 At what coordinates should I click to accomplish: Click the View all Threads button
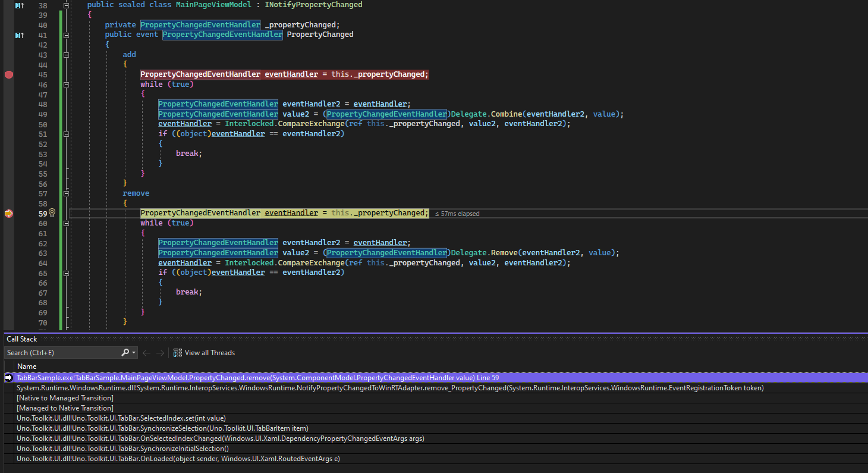(x=204, y=352)
